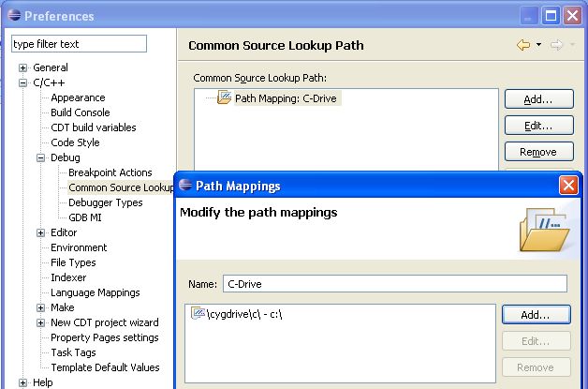Collapse the Debug subtree
This screenshot has height=389, width=588.
40,158
